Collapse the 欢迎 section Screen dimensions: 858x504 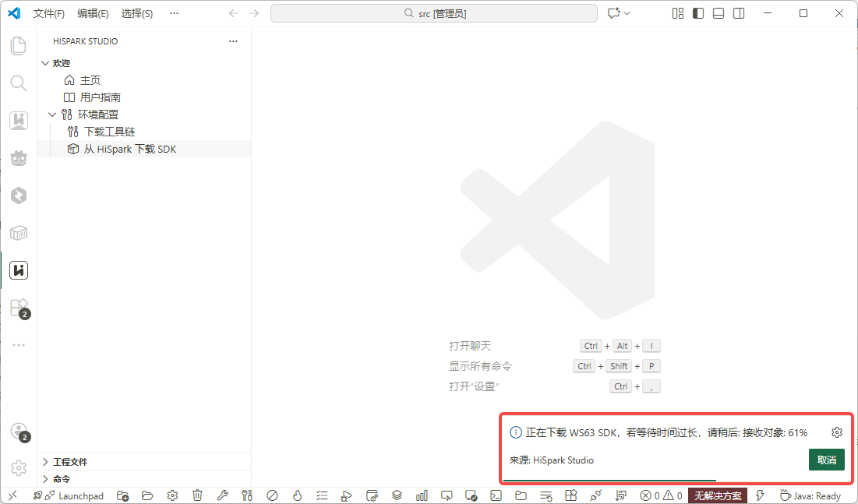(x=45, y=63)
